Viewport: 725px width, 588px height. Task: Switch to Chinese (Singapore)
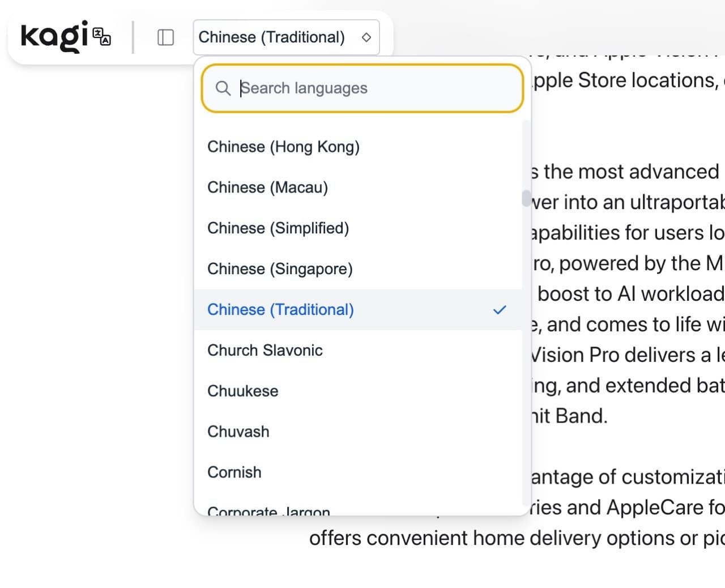pos(280,269)
